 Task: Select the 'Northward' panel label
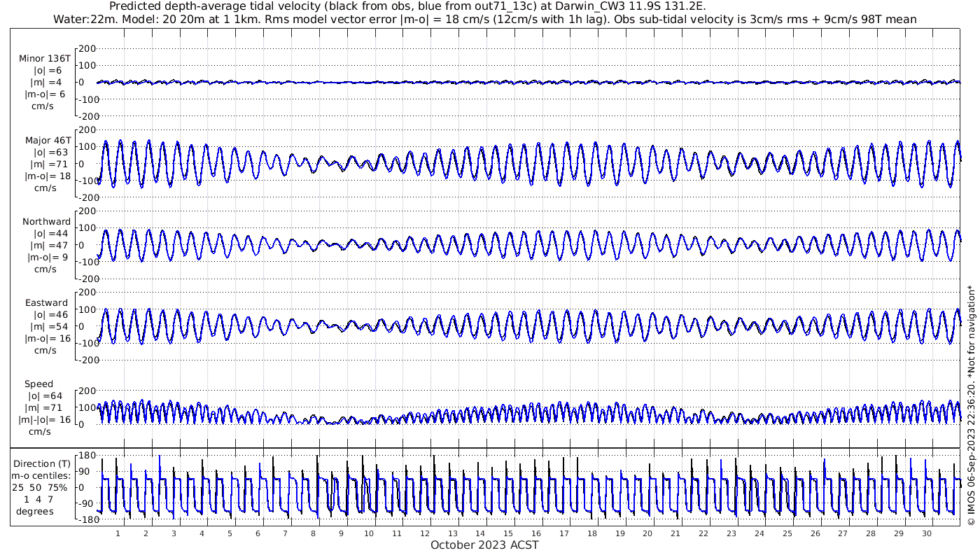(47, 222)
